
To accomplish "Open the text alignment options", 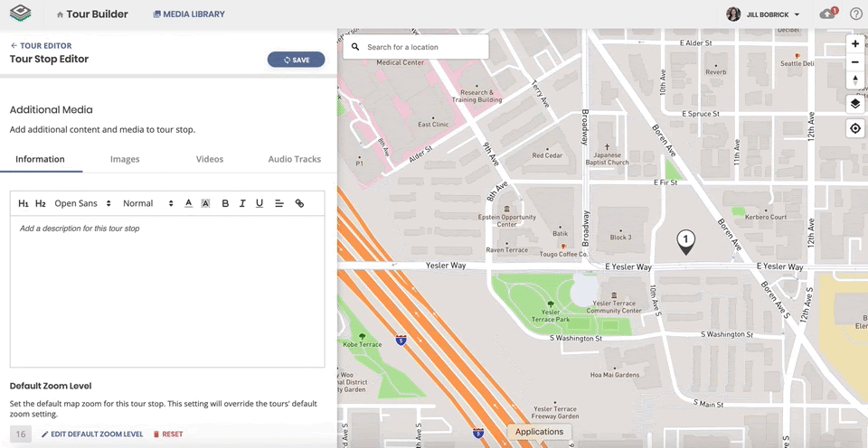I will 279,203.
